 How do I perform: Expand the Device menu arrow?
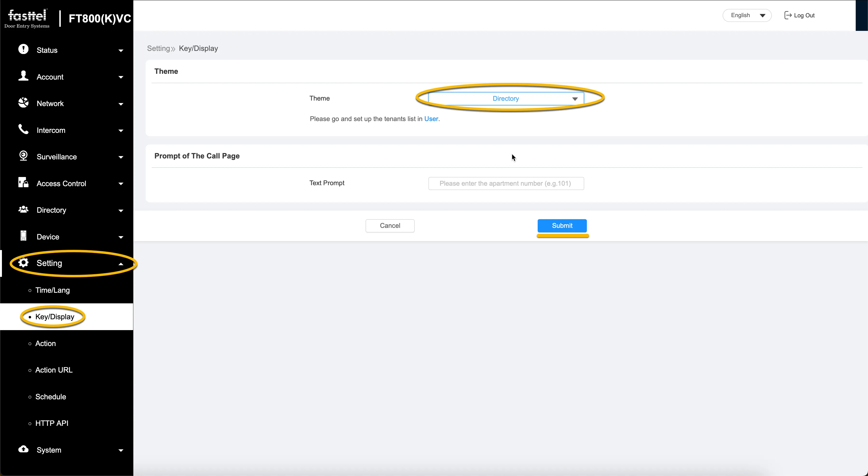(x=121, y=238)
